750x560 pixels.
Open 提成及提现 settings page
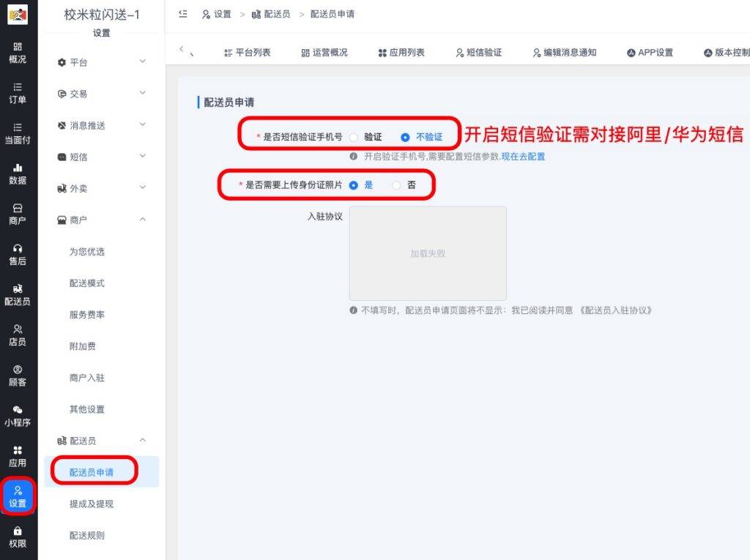(x=92, y=504)
